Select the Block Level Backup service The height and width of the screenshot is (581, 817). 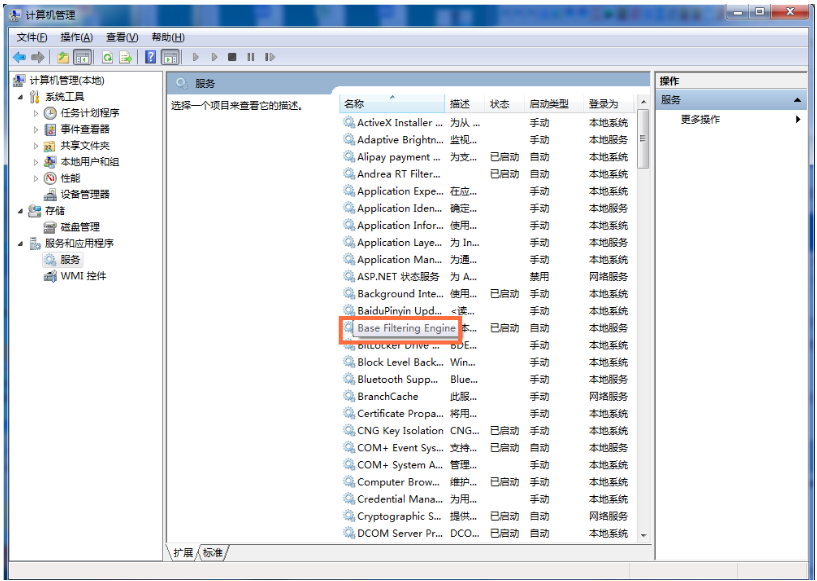[487, 362]
